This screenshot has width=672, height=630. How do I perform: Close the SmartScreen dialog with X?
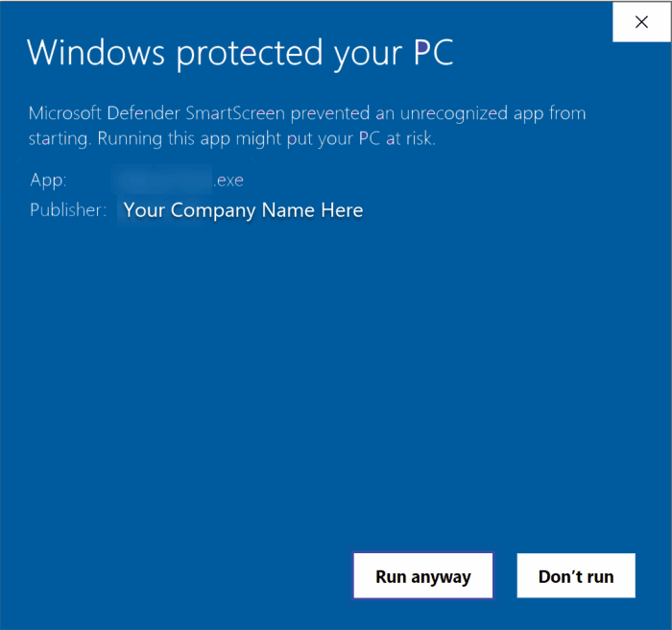641,22
